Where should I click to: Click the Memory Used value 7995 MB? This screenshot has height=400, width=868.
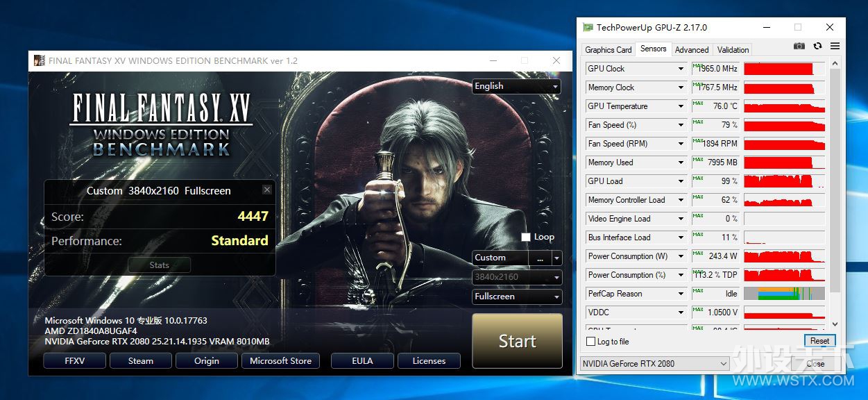(x=722, y=162)
